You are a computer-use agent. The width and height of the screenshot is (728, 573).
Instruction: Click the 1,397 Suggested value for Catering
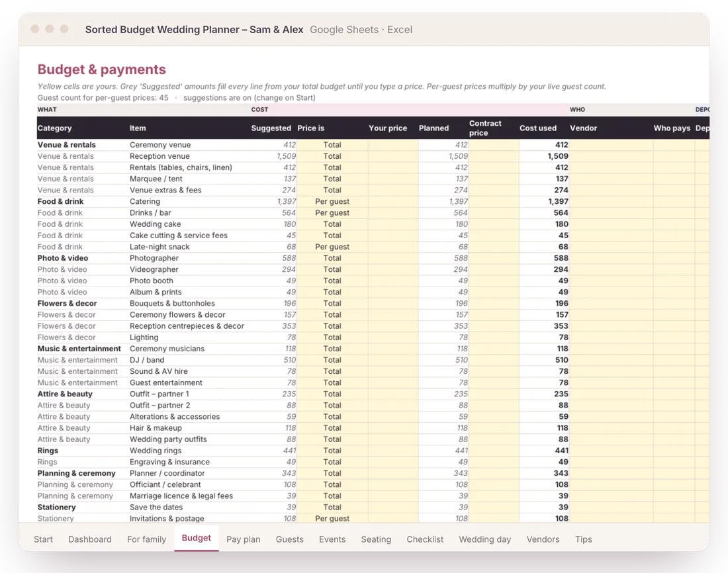(287, 202)
